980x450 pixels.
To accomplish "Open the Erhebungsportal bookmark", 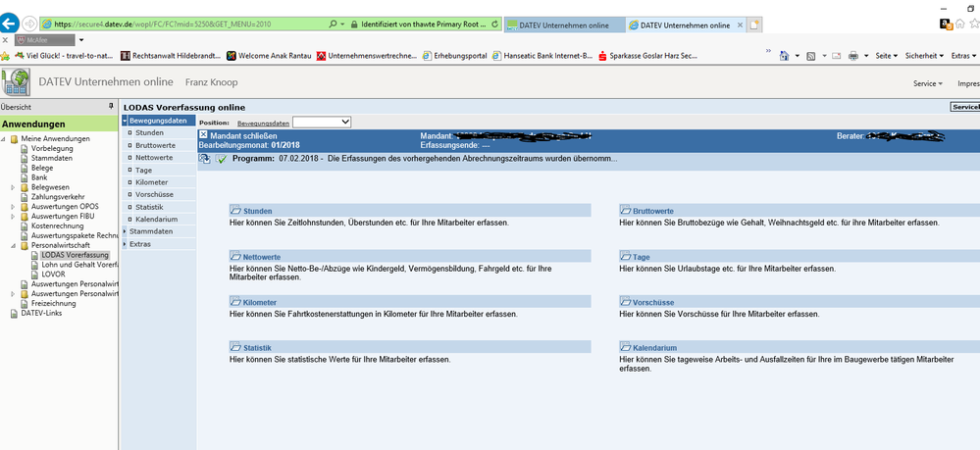I will [455, 56].
